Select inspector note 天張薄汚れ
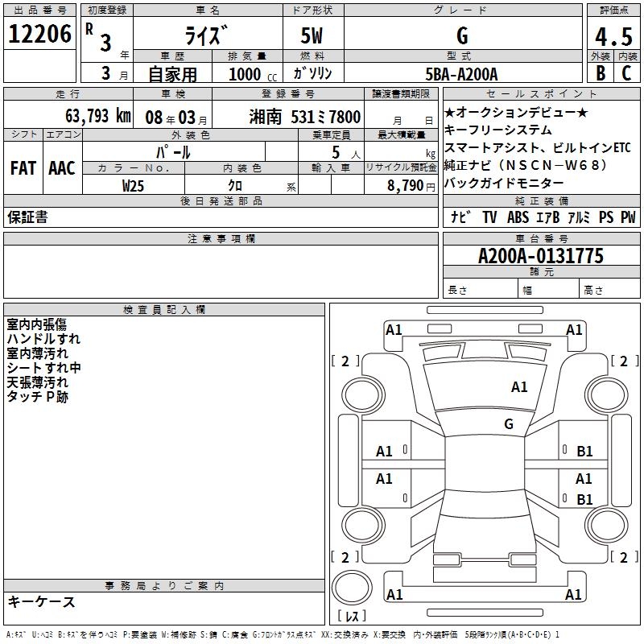The width and height of the screenshot is (644, 644). [x=37, y=382]
